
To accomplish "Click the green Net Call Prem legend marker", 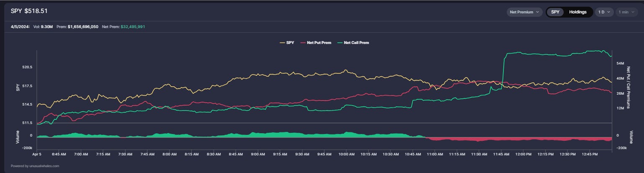I will click(x=340, y=43).
